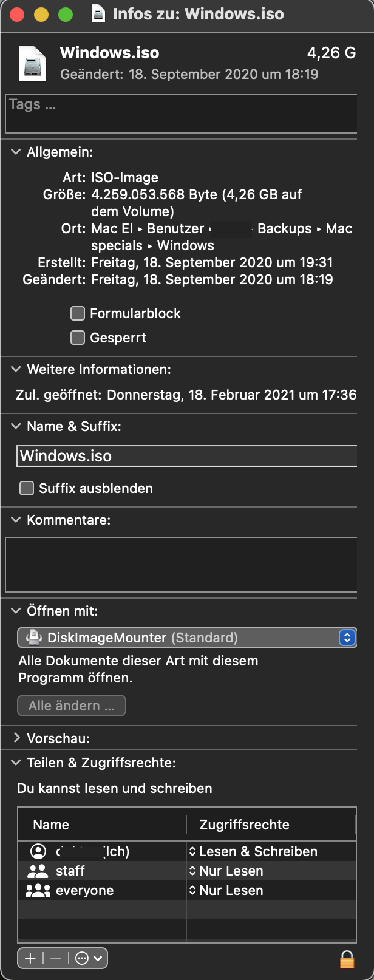Add a user with the plus button
The image size is (374, 980).
point(30,958)
